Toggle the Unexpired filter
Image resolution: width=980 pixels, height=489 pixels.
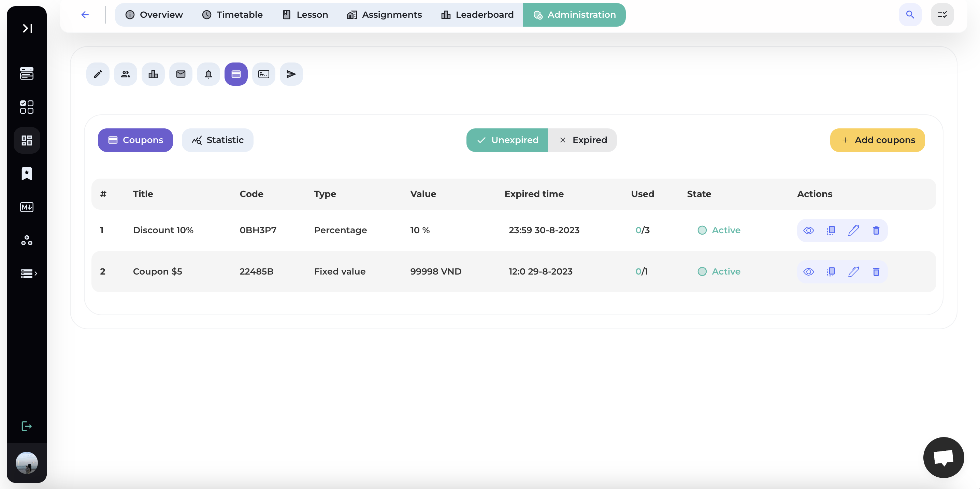pos(507,140)
